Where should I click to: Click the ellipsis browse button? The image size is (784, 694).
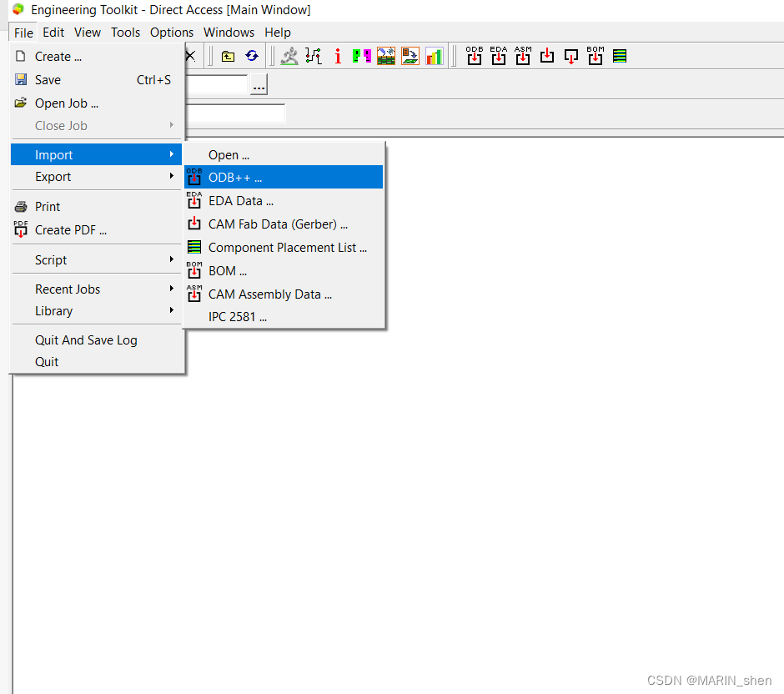coord(259,84)
